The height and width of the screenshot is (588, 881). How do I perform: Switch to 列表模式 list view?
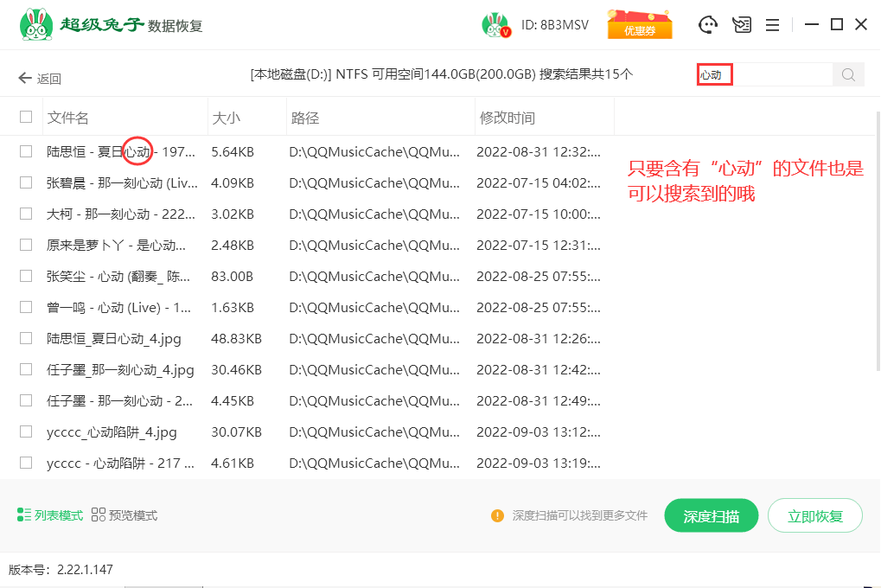point(50,515)
